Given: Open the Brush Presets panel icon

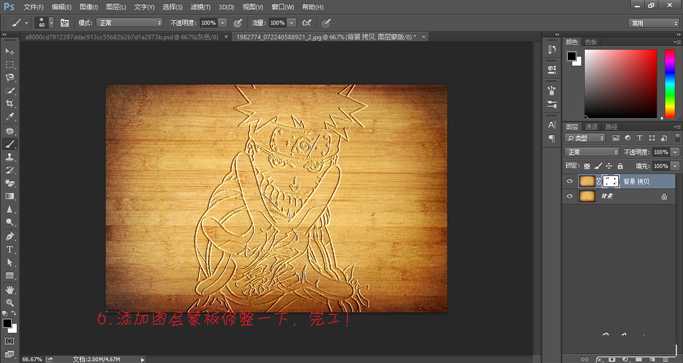Looking at the screenshot, I should click(552, 104).
